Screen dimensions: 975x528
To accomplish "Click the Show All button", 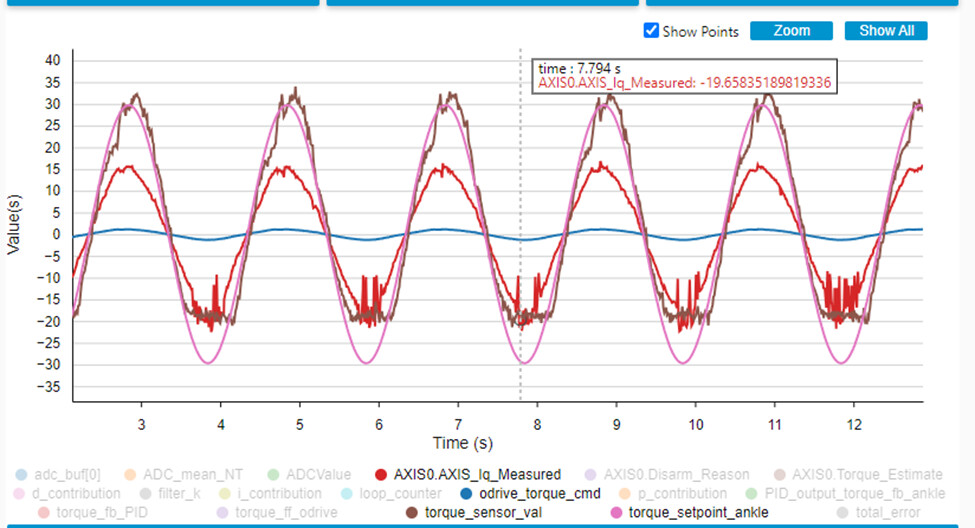I will [886, 31].
